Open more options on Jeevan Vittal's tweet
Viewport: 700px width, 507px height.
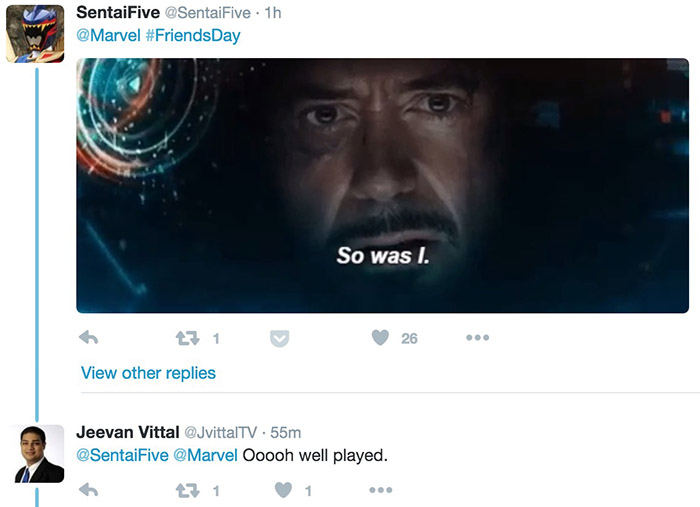380,490
